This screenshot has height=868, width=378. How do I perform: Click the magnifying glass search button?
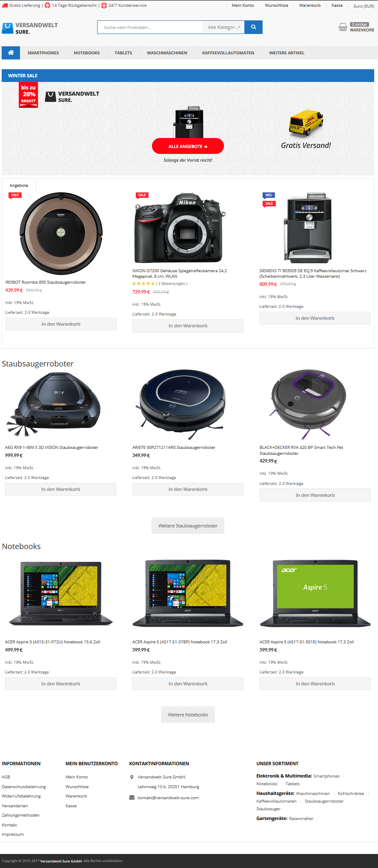(253, 27)
